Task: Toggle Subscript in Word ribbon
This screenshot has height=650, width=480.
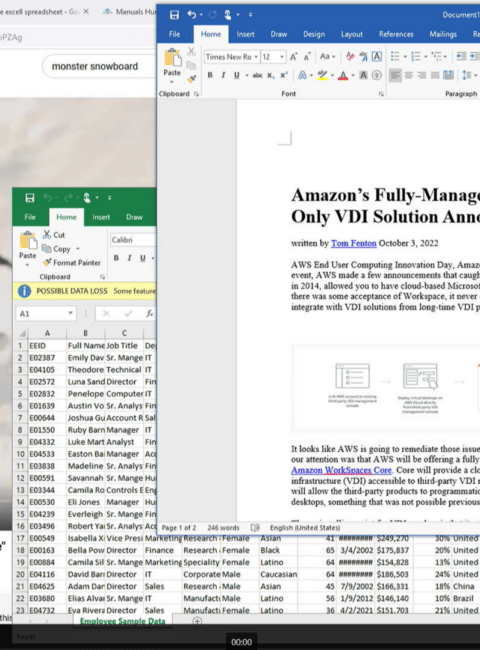Action: [270, 75]
